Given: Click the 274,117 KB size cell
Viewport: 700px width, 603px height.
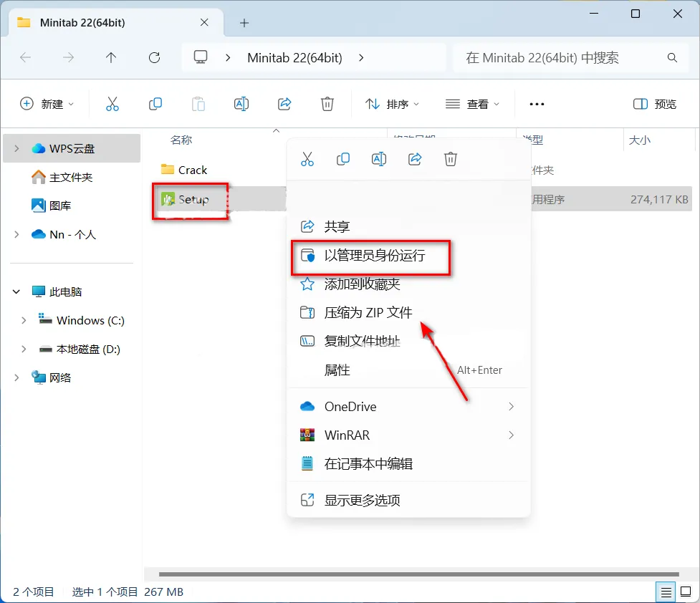Looking at the screenshot, I should [659, 199].
